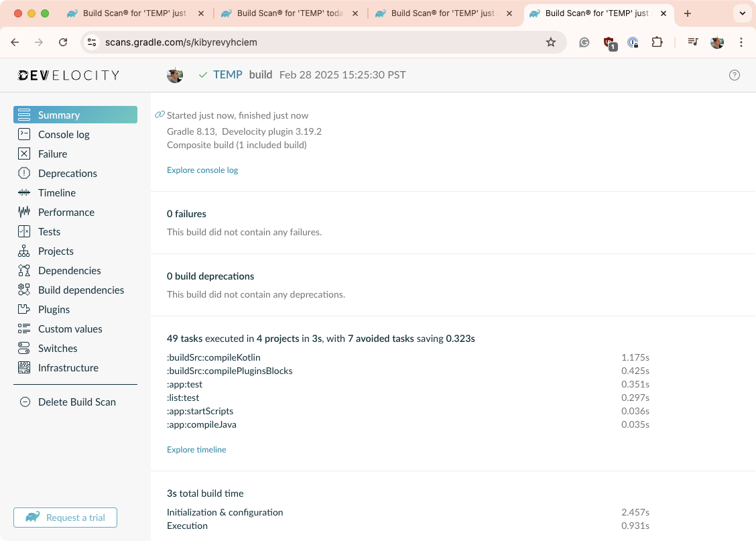The image size is (756, 541).
Task: Open Custom values in the sidebar
Action: pyautogui.click(x=70, y=328)
